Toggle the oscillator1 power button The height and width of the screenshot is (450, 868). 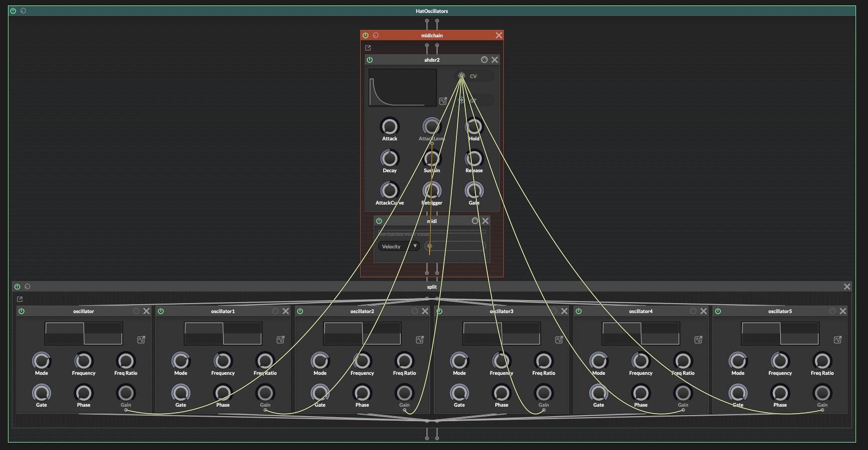pyautogui.click(x=161, y=311)
